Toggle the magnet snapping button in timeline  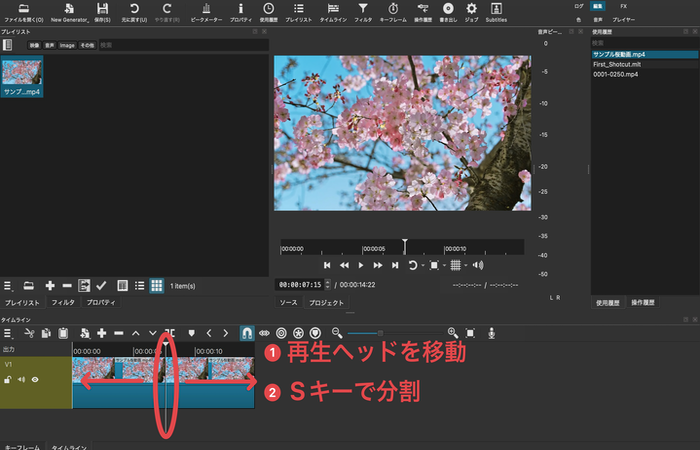tap(246, 332)
